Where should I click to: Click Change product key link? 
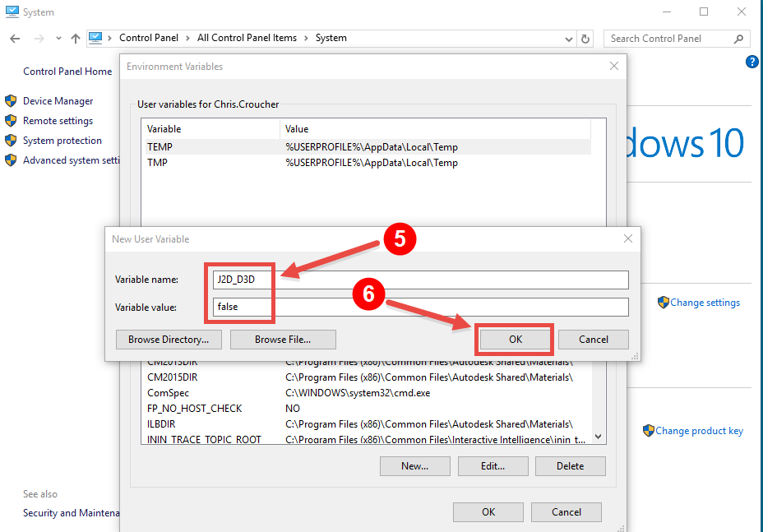tap(699, 431)
